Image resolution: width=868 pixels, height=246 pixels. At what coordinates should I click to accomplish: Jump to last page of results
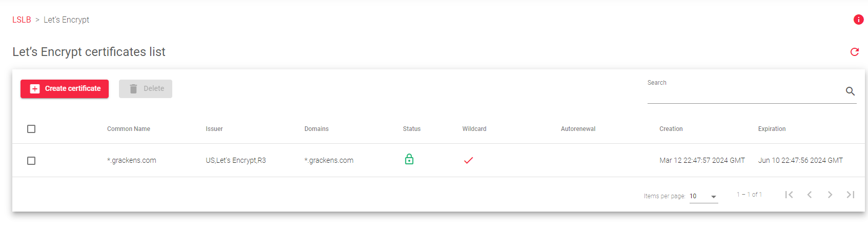(851, 195)
